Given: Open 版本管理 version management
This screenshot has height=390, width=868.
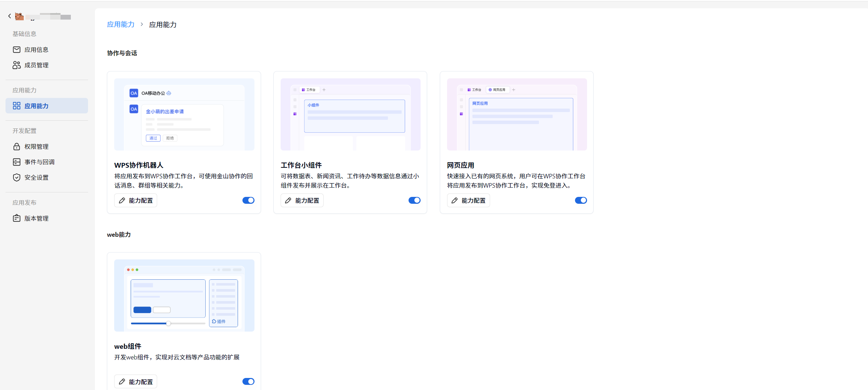Looking at the screenshot, I should click(x=36, y=218).
